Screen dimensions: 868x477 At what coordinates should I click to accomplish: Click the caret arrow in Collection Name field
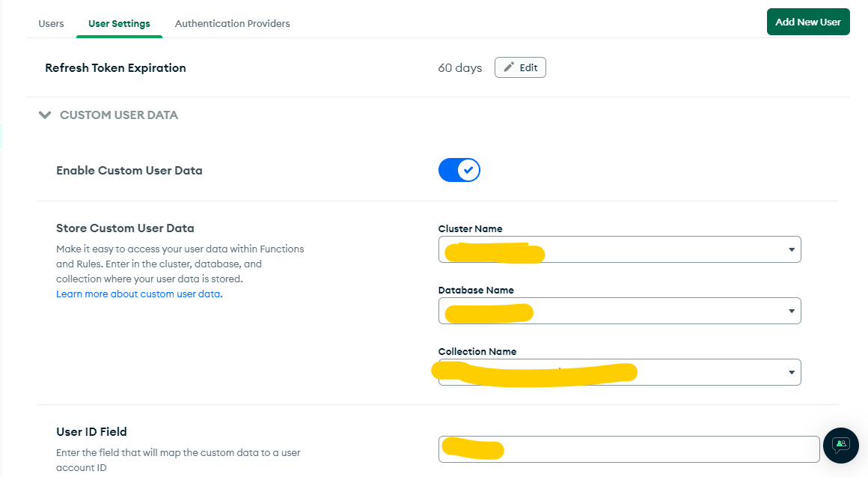coord(791,373)
